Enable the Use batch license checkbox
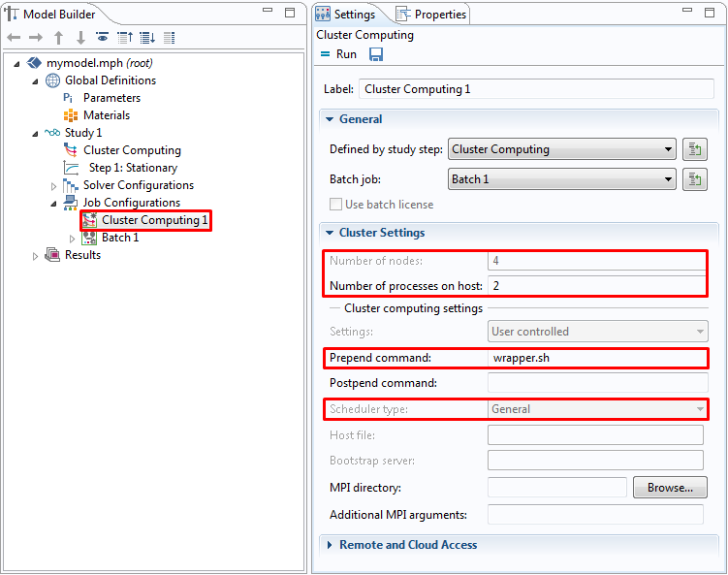The width and height of the screenshot is (728, 575). coord(336,205)
